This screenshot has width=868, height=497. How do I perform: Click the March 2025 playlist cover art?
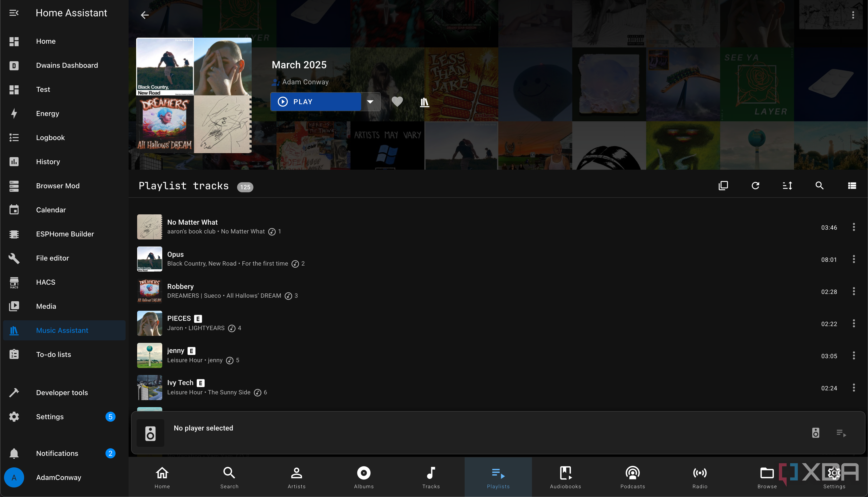coord(194,95)
